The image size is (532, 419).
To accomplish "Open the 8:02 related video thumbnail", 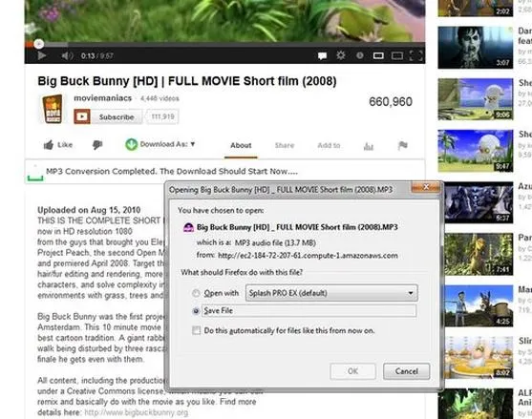I will tap(479, 357).
